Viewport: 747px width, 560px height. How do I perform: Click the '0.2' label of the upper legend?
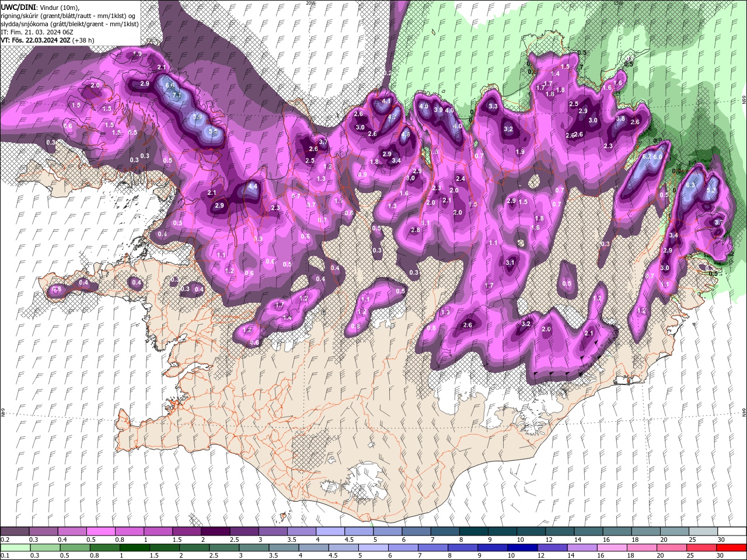pyautogui.click(x=5, y=540)
